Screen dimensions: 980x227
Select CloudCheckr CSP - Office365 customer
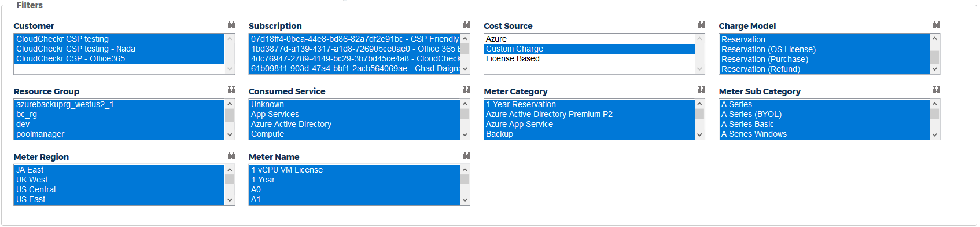(119, 58)
